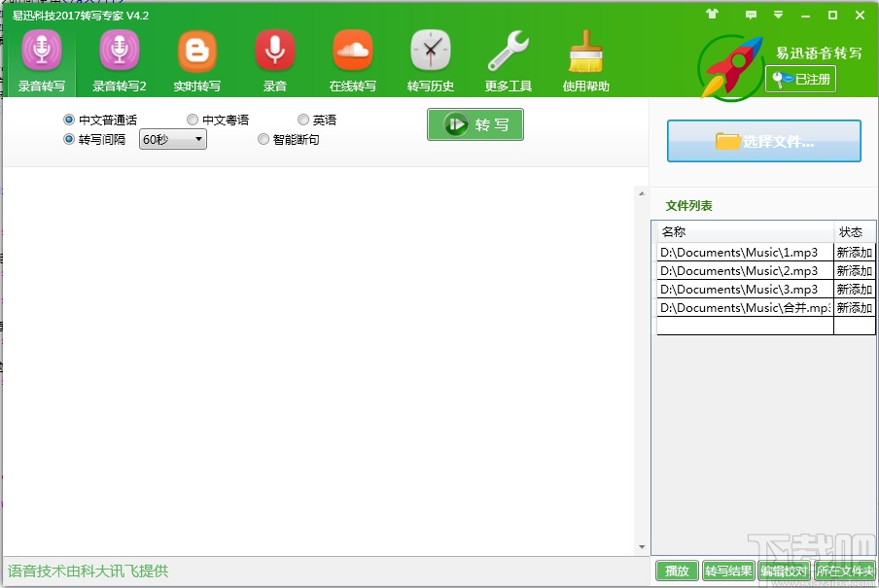
Task: Click the 状态 column header
Action: click(855, 231)
